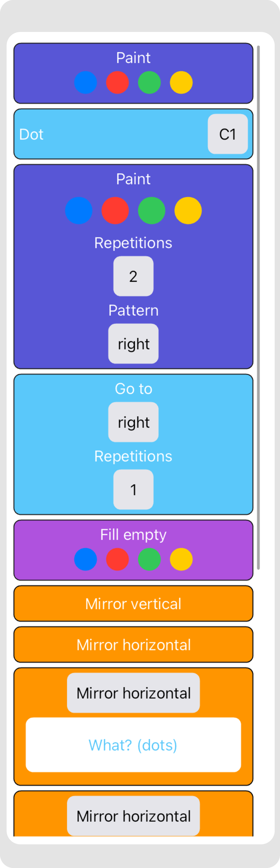
Task: Pick red in the Fill empty block
Action: [x=118, y=559]
